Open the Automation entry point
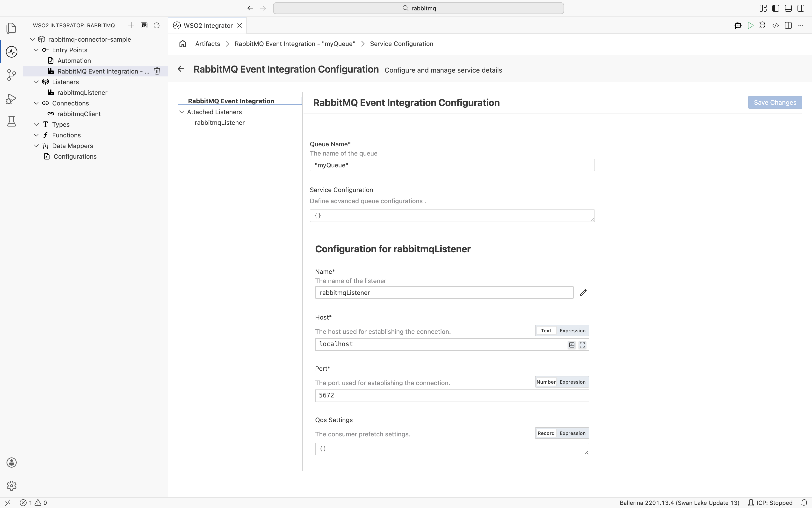This screenshot has height=508, width=812. pyautogui.click(x=74, y=60)
